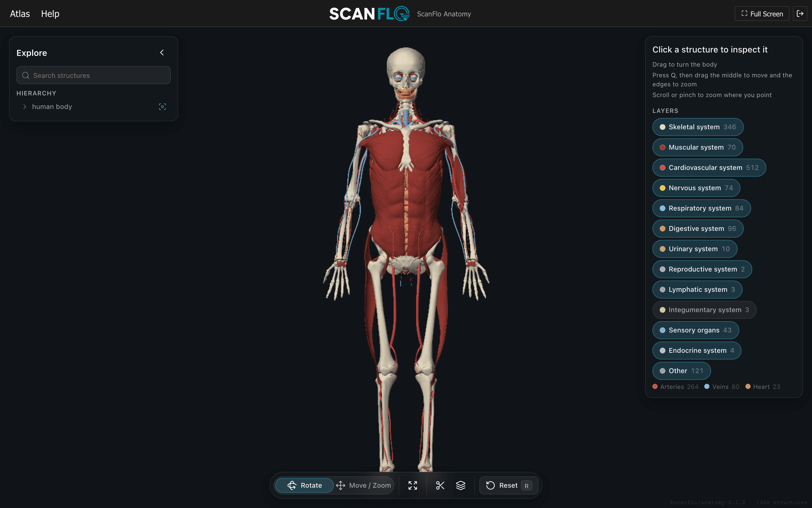The width and height of the screenshot is (812, 508).
Task: Toggle the Endocrine system layer
Action: [697, 351]
